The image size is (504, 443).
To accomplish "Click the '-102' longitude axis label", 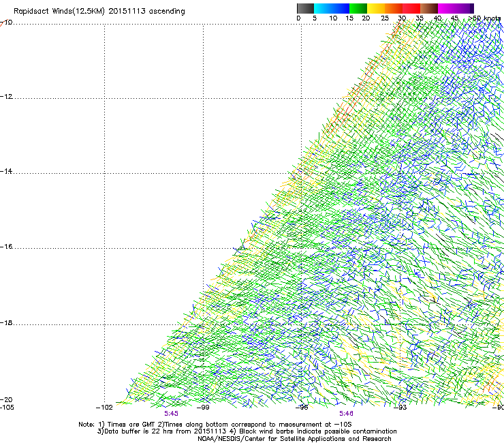I will (x=104, y=408).
